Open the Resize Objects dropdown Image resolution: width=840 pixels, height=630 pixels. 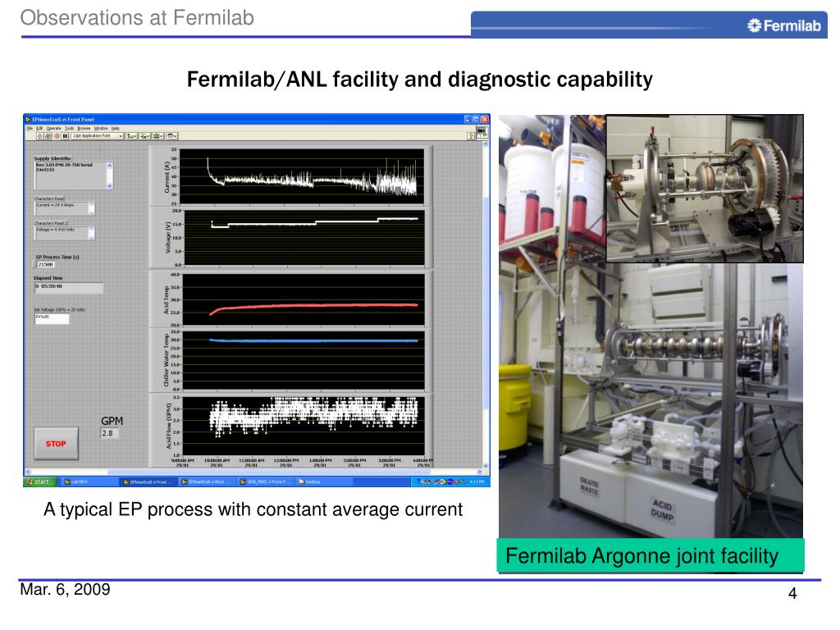tap(158, 136)
